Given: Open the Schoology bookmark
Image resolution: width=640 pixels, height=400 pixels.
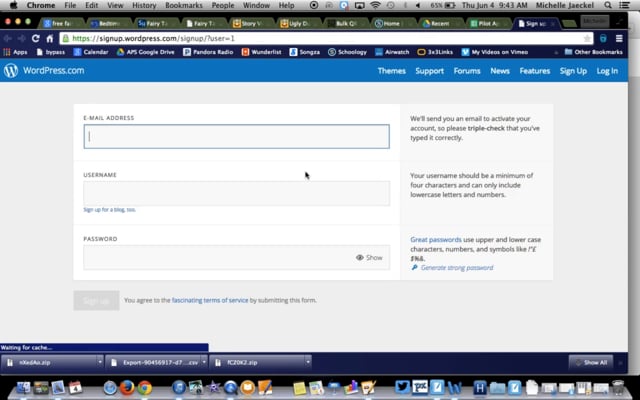Looking at the screenshot, I should (347, 52).
